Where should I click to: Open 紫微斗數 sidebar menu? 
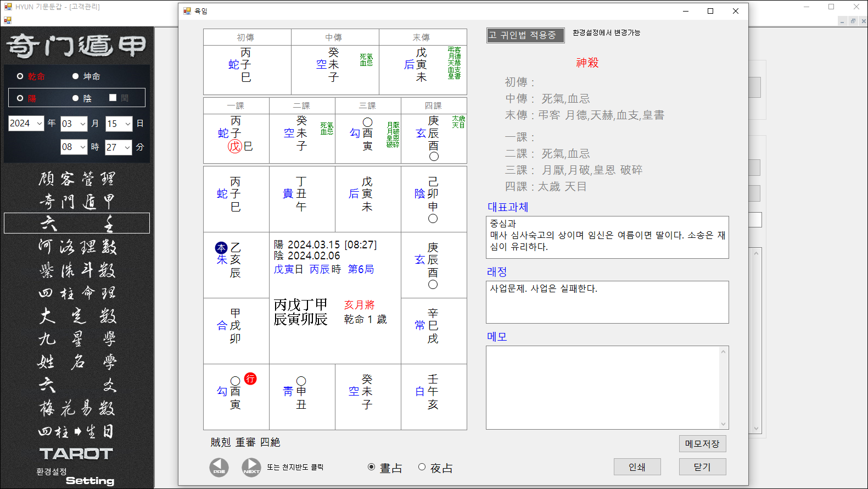(77, 270)
